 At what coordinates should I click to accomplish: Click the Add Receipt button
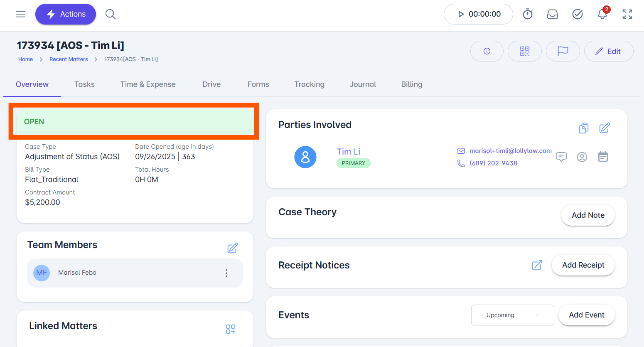pos(583,265)
